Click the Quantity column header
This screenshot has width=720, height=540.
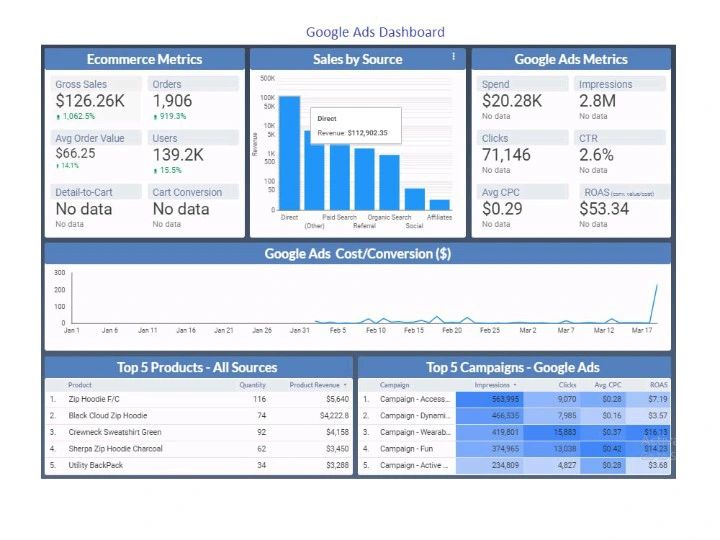(x=252, y=384)
